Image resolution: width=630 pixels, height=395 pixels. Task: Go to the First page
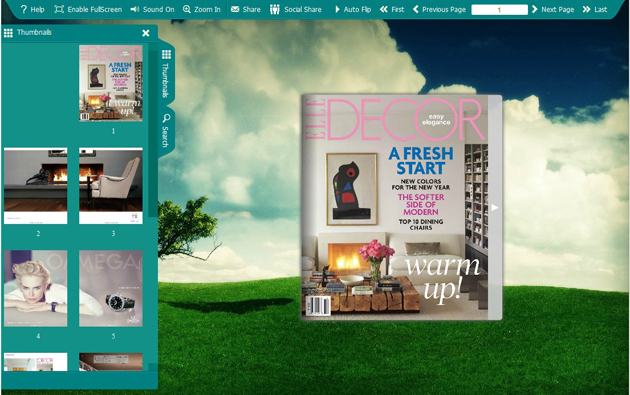392,9
